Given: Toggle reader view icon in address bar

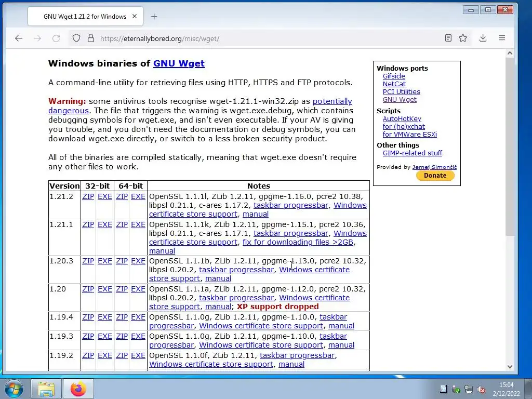Looking at the screenshot, I should [448, 38].
